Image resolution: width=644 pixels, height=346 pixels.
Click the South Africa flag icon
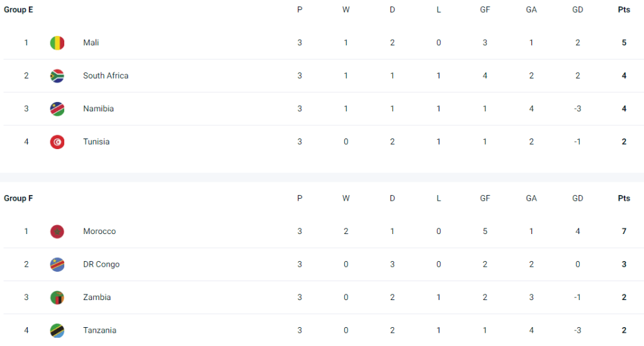(x=57, y=75)
